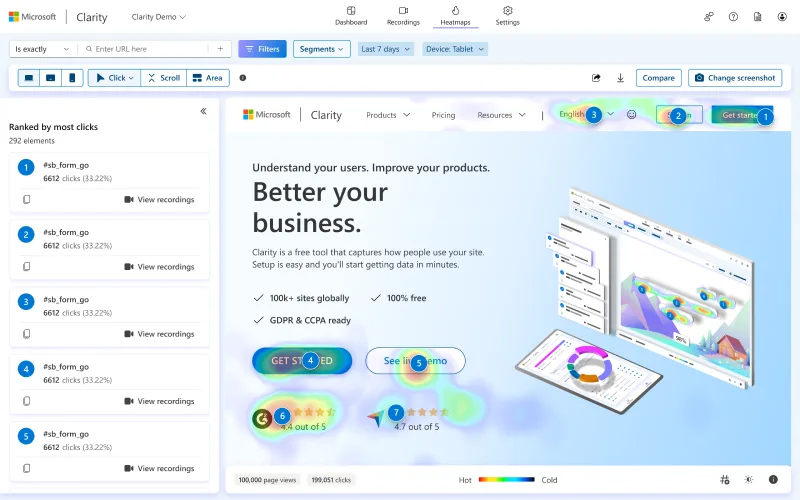
Task: Click Pricing in previewed page nav
Action: click(x=443, y=115)
